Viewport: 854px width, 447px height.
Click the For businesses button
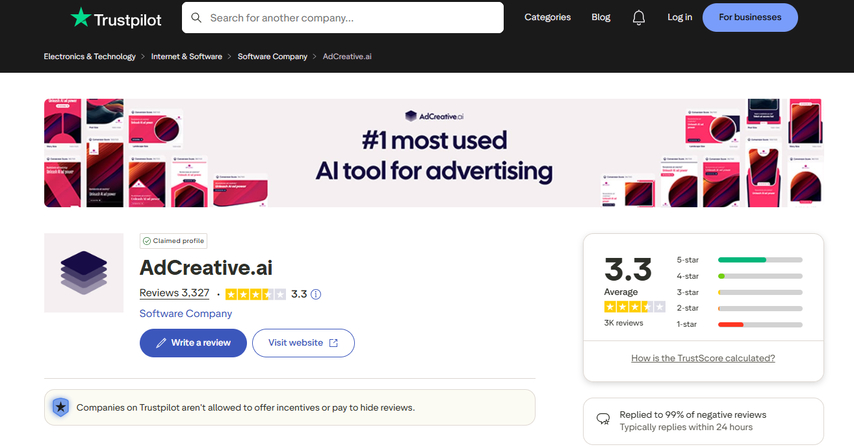pos(750,17)
